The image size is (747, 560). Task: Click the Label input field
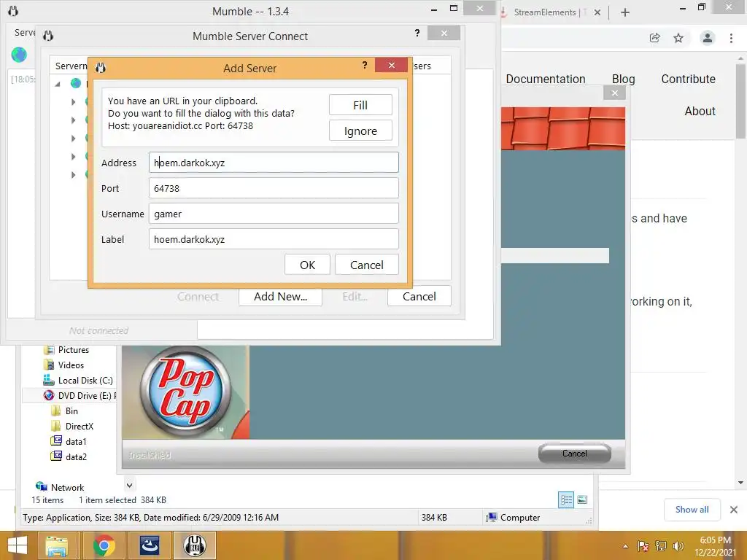pyautogui.click(x=274, y=239)
